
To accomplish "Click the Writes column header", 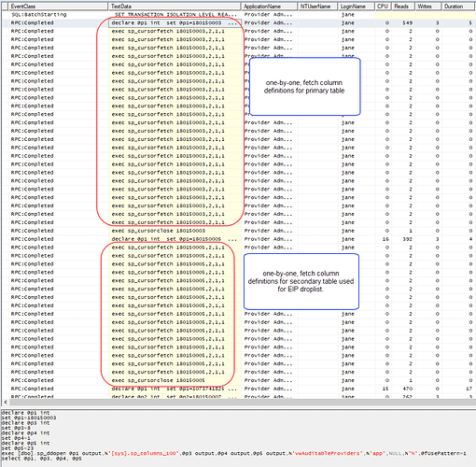I will 428,7.
